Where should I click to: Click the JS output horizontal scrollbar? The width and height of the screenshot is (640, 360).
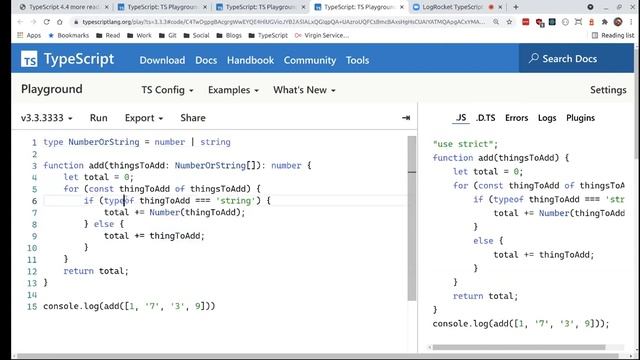click(518, 347)
